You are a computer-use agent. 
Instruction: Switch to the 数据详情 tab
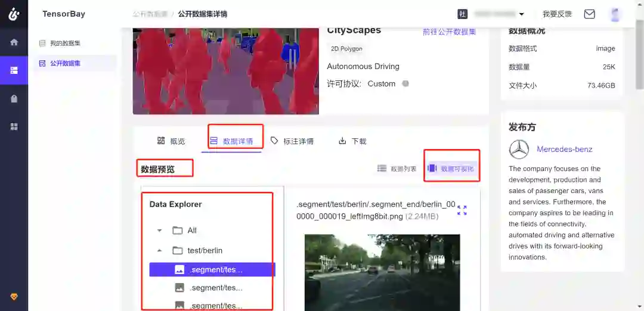231,141
